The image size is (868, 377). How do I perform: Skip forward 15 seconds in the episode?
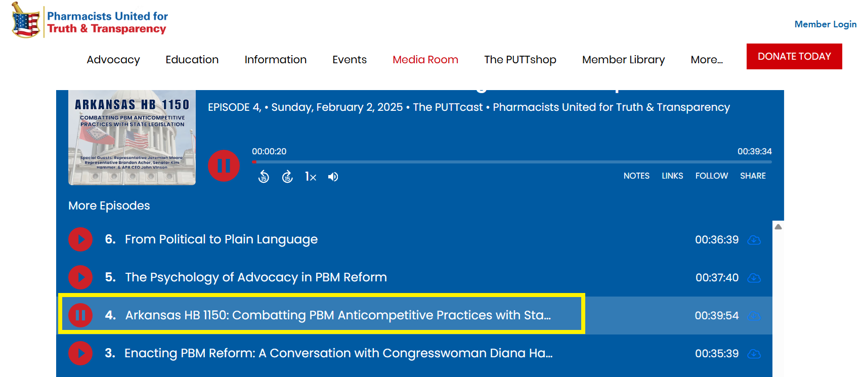[x=287, y=177]
